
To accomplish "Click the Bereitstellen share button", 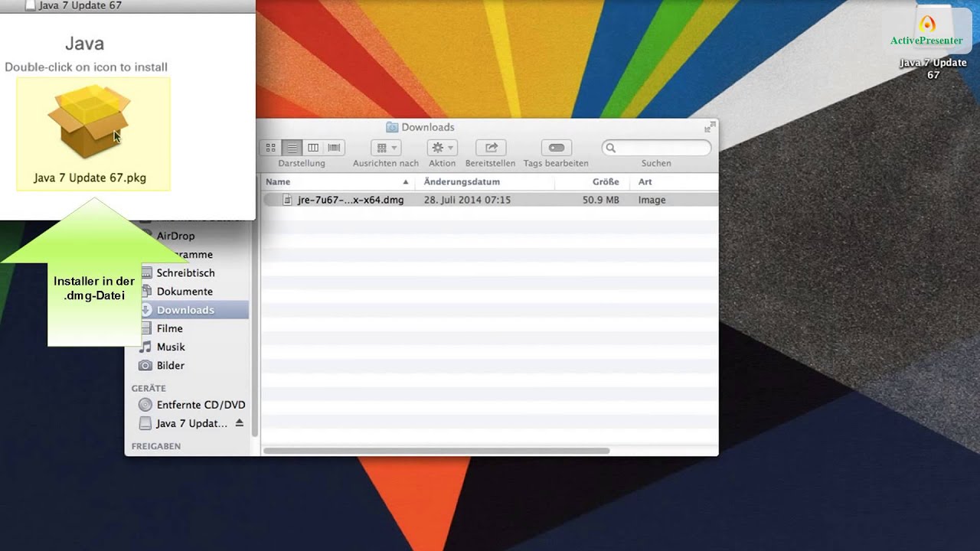I will [x=491, y=148].
